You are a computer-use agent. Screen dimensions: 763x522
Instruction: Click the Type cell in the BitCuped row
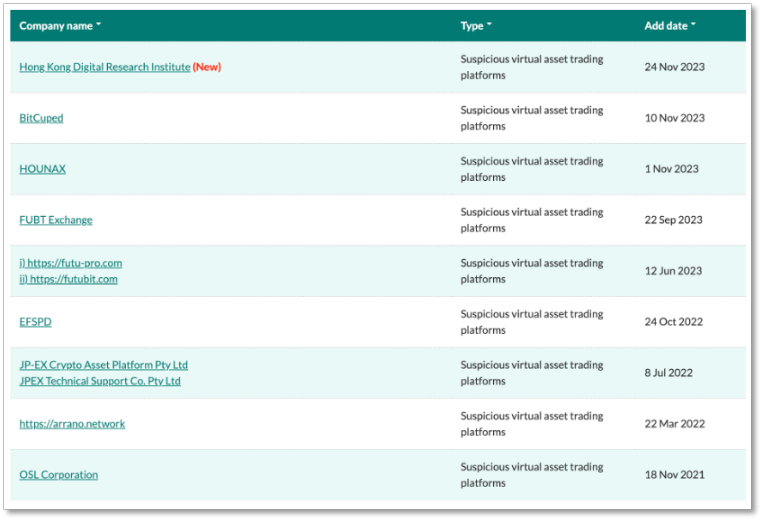pos(531,118)
